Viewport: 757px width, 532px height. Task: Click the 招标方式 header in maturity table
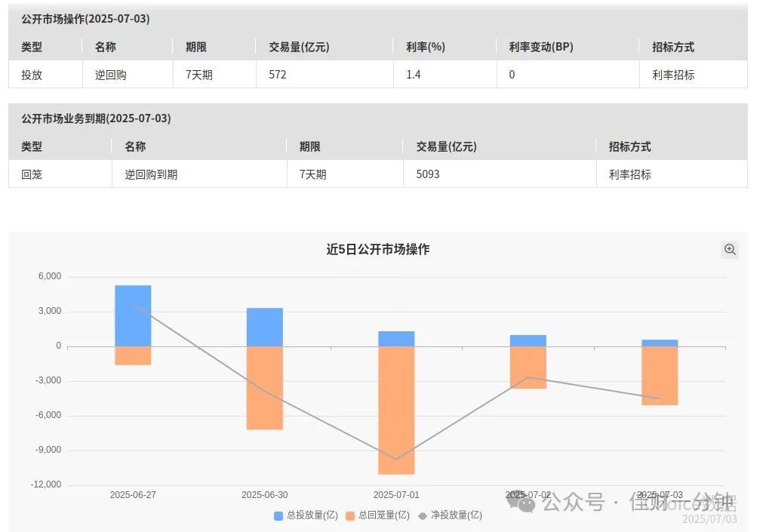629,146
